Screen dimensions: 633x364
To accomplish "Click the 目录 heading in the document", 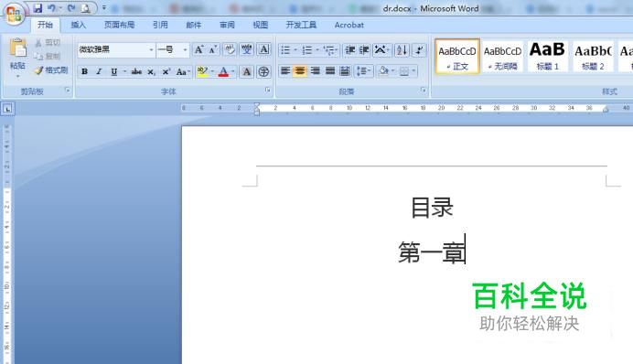I will pyautogui.click(x=432, y=208).
